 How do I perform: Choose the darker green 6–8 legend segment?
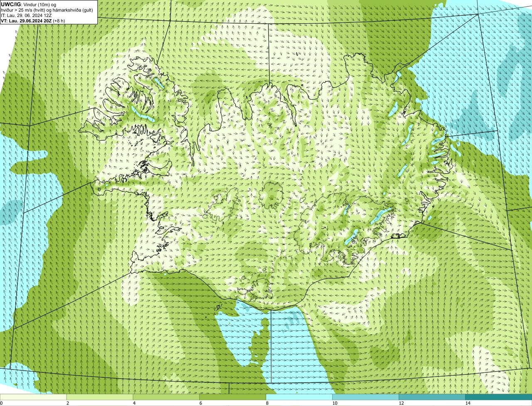pos(233,397)
